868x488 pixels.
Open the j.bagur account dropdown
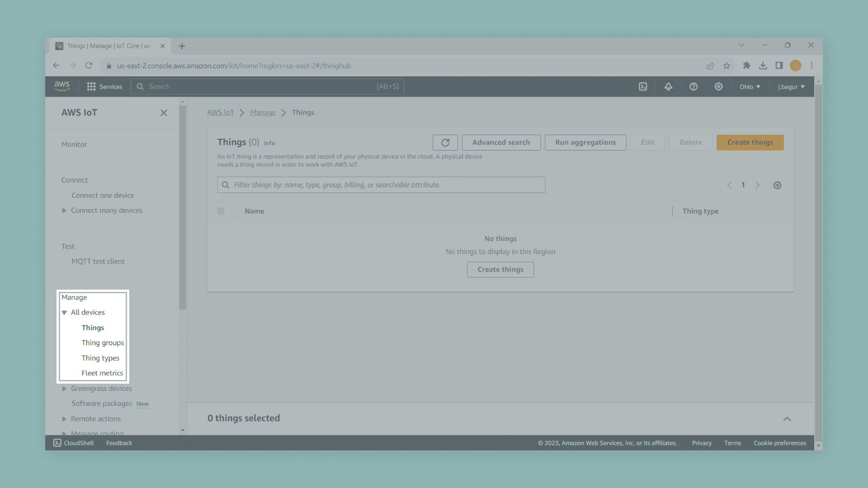pos(791,87)
